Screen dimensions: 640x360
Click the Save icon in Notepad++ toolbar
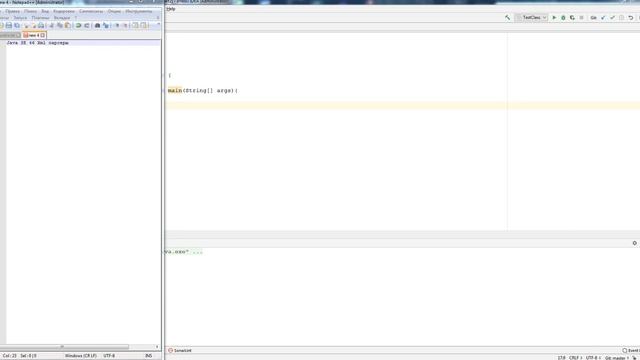pyautogui.click(x=9, y=25)
